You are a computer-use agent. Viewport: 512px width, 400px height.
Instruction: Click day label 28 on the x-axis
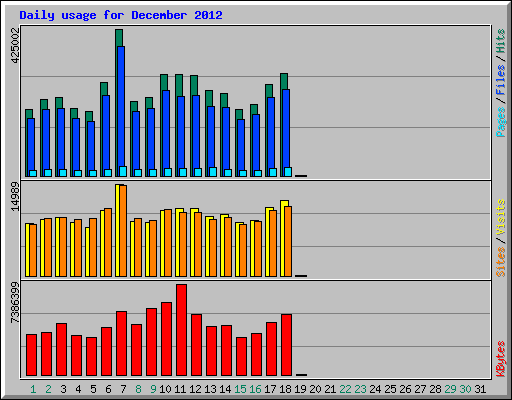click(x=435, y=389)
